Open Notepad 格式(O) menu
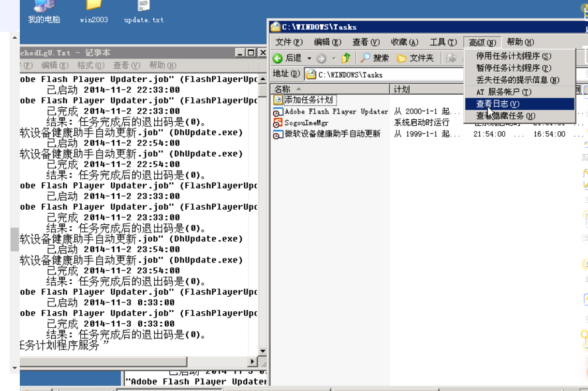This screenshot has height=391, width=588. tap(91, 65)
